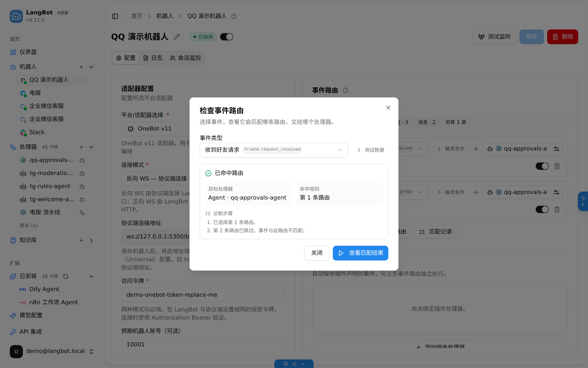Open the demo@langbot.local account menu

52,351
